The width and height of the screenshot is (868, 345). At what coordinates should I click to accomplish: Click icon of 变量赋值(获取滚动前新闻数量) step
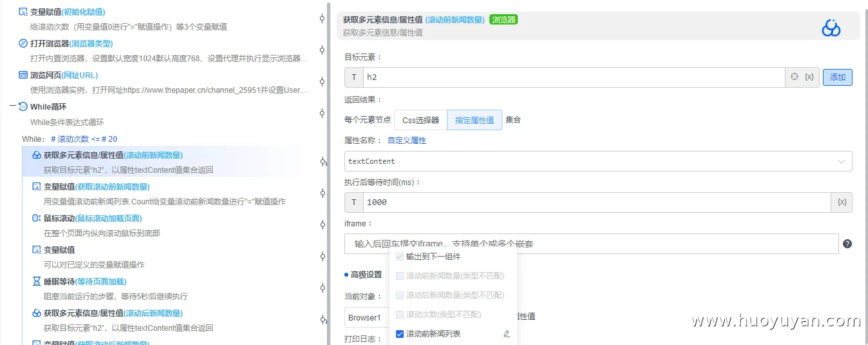click(x=37, y=186)
